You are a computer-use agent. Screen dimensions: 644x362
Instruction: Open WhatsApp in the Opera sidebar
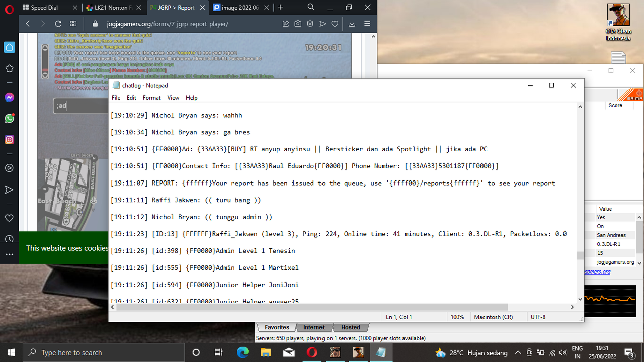pos(9,119)
